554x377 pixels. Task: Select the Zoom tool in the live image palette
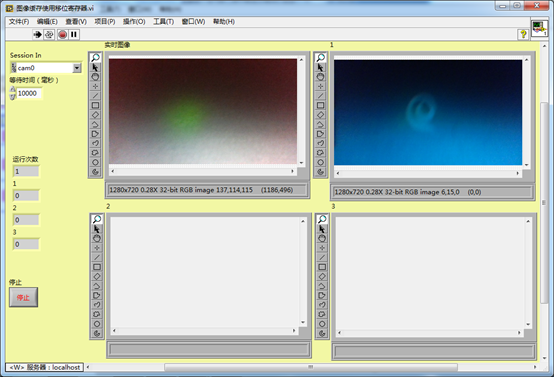pos(95,58)
